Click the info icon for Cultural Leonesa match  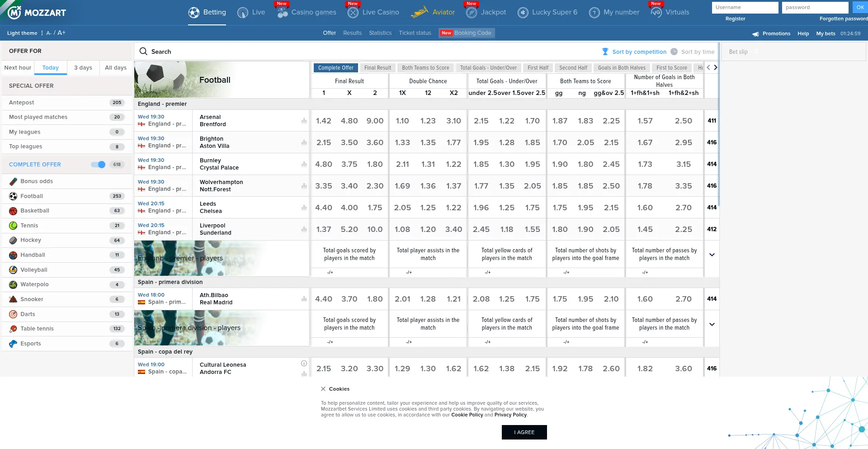tap(304, 364)
